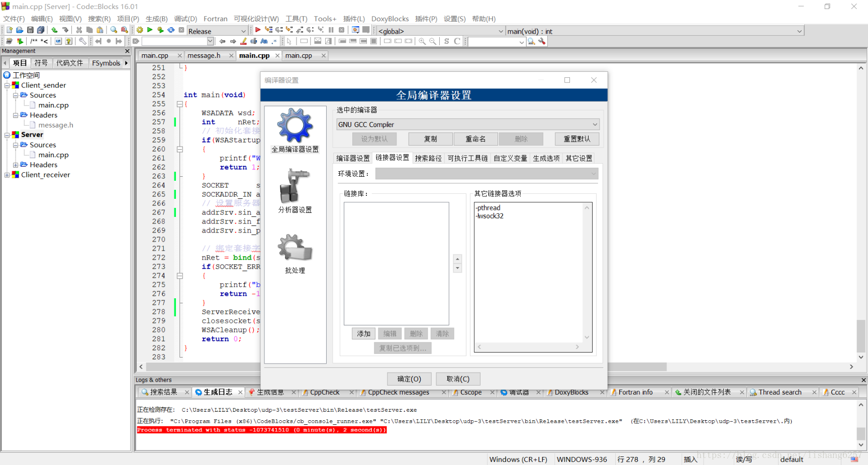Click the Save file disk icon

pos(30,30)
